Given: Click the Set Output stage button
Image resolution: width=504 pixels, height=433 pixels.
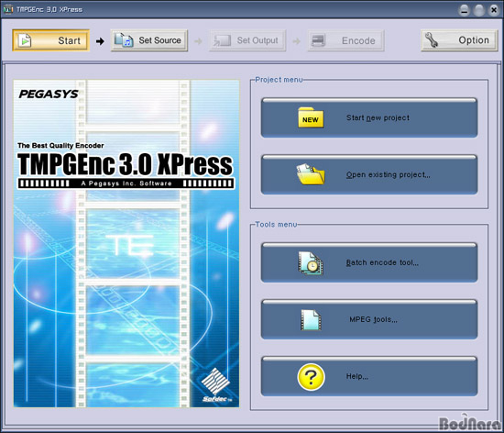Looking at the screenshot, I should coord(247,40).
